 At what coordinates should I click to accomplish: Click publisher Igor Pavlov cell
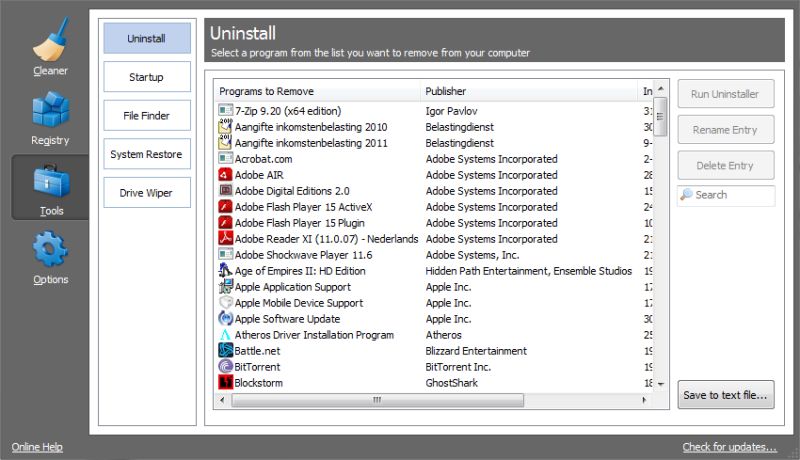452,111
